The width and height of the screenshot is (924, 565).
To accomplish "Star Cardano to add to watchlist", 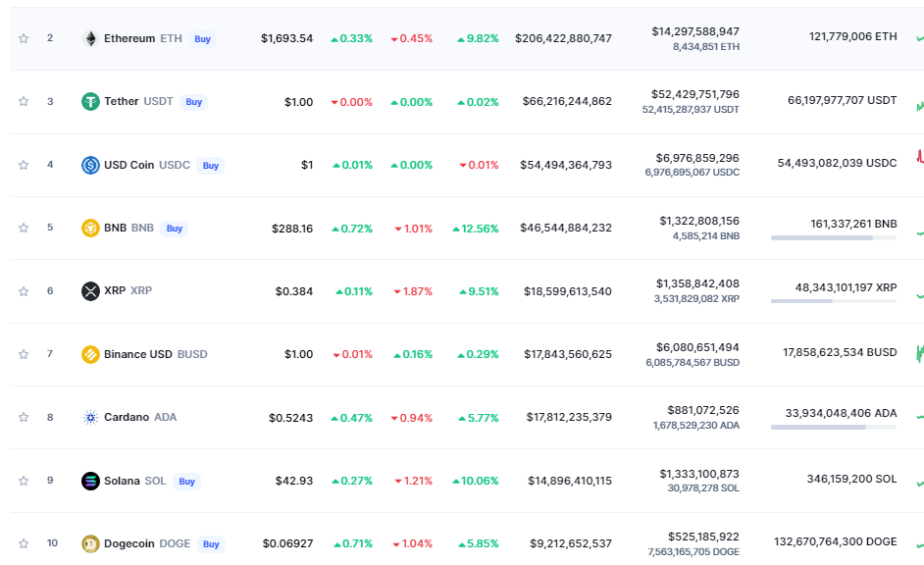I will 24,417.
